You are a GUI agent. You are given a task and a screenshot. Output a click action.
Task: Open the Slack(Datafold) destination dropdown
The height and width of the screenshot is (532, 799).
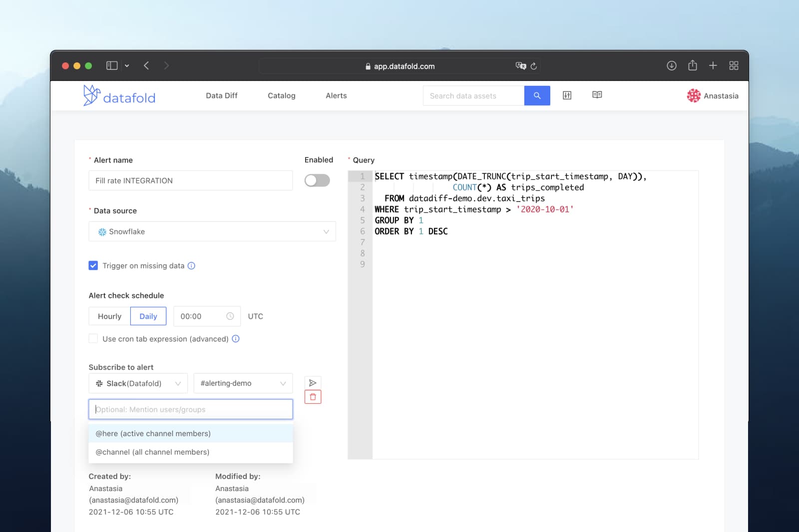tap(138, 383)
